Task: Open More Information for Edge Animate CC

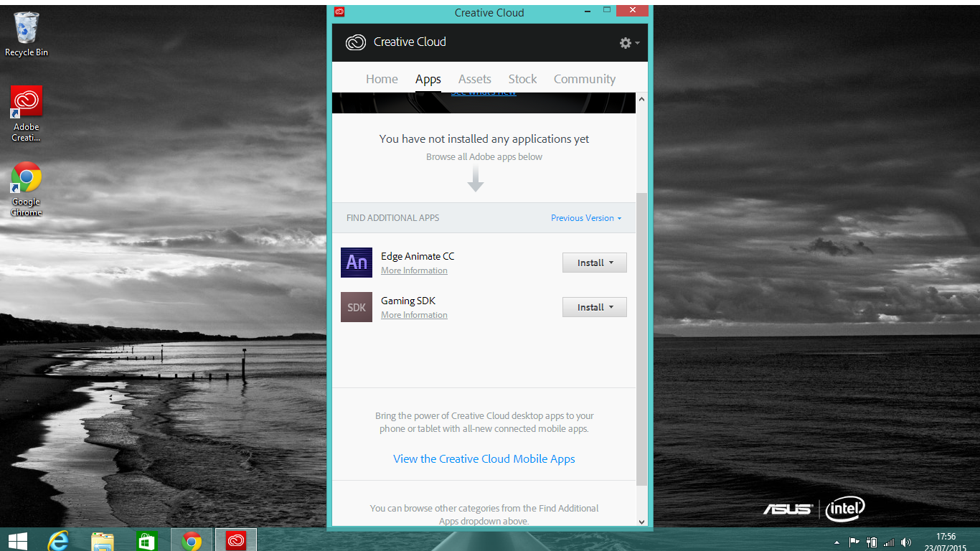Action: click(414, 270)
